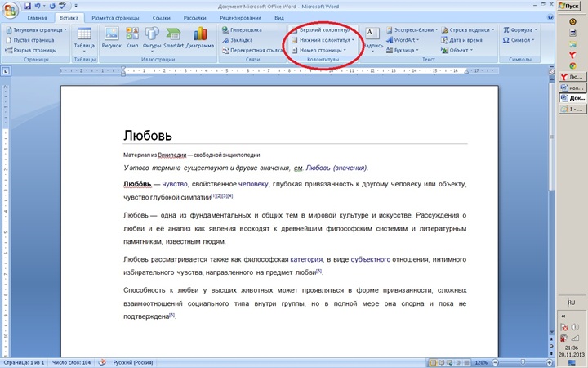588x368 pixels.
Task: Open the Буквица drop cap menu
Action: 402,50
